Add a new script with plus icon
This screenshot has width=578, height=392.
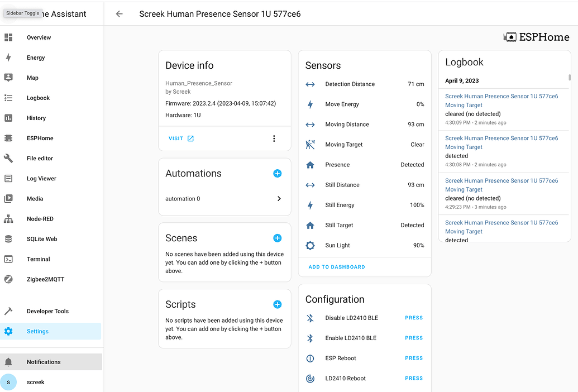[x=277, y=304]
